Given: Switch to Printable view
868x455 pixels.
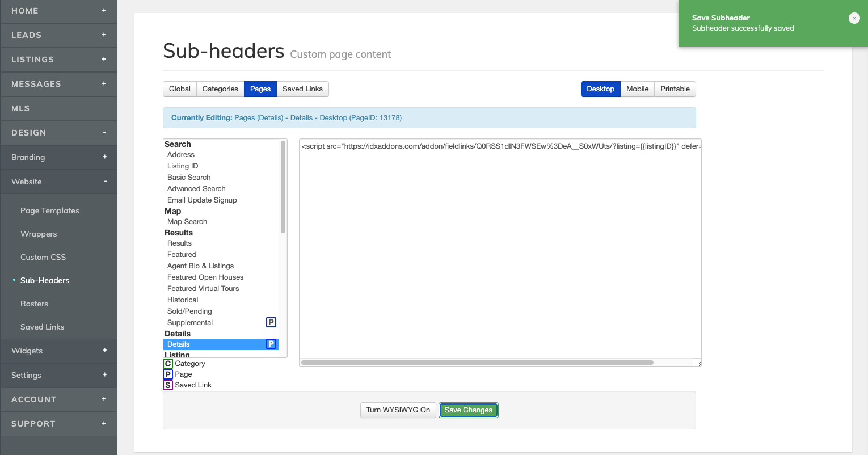Looking at the screenshot, I should (x=675, y=89).
